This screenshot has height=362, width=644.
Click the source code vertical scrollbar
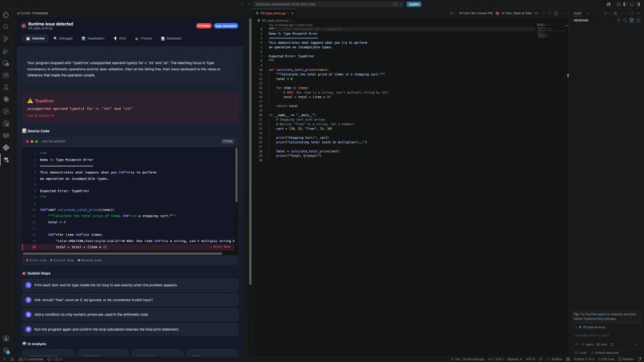point(237,176)
